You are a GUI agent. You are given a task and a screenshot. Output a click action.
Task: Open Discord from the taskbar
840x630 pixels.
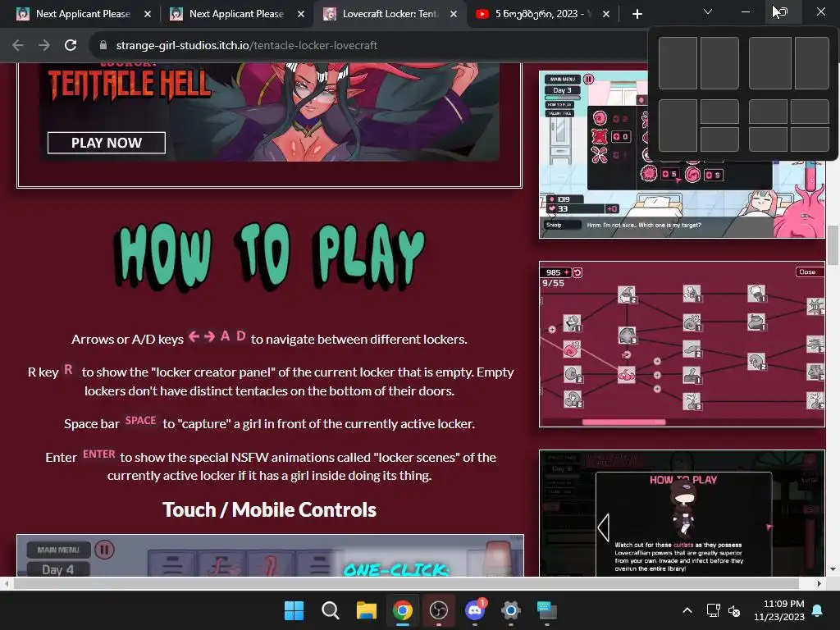point(475,610)
